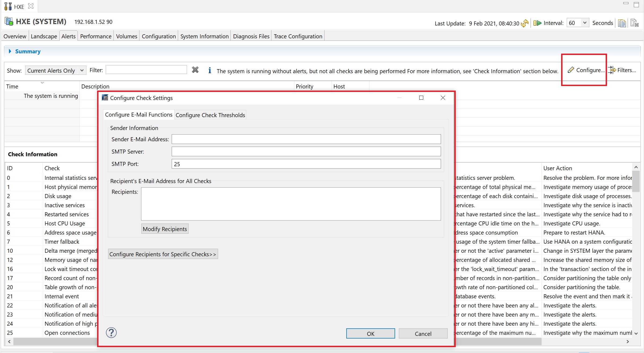This screenshot has height=353, width=644.
Task: Click the Modify Recipients button
Action: [165, 229]
